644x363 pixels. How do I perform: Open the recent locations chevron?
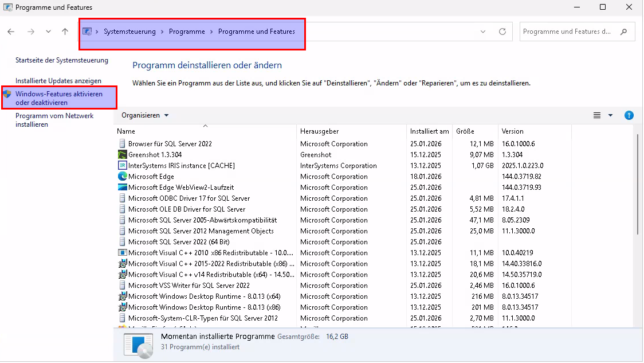click(48, 32)
